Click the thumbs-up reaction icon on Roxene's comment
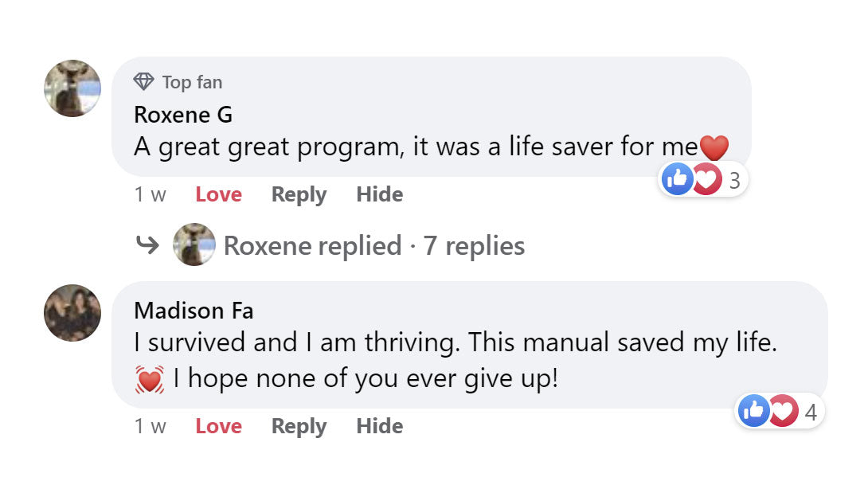The image size is (868, 493). coord(677,180)
